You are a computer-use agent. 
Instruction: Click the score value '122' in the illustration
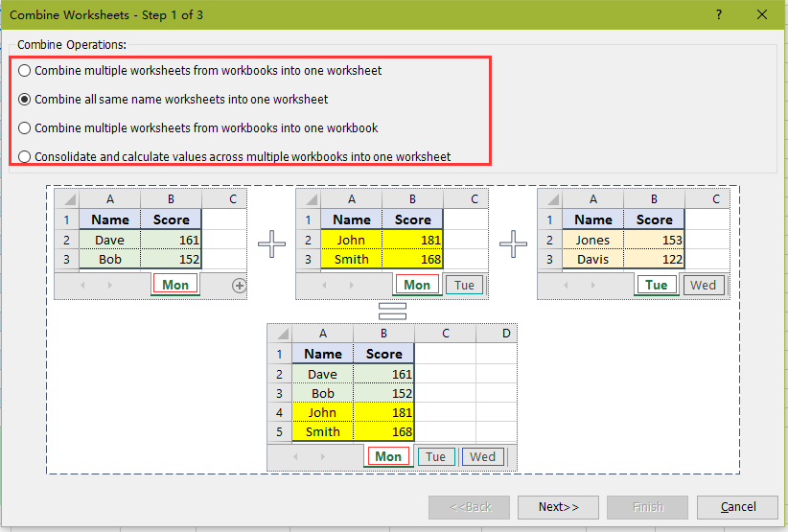coord(654,259)
